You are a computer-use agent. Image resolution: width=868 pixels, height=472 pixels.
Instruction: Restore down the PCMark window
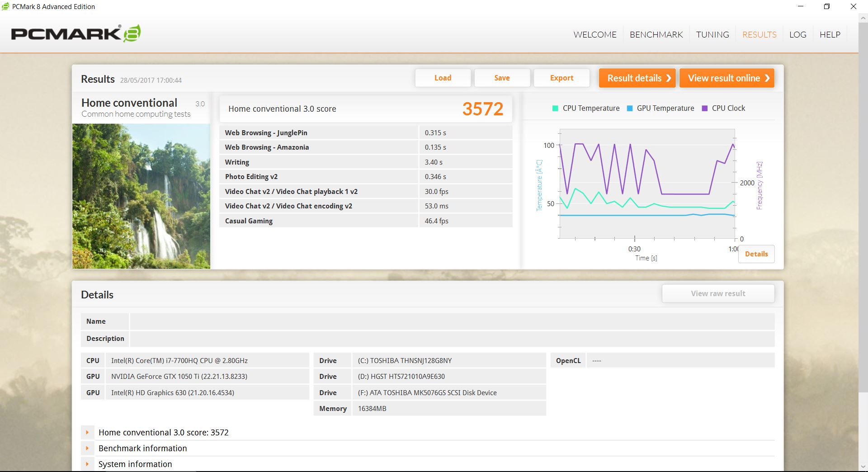coord(827,6)
